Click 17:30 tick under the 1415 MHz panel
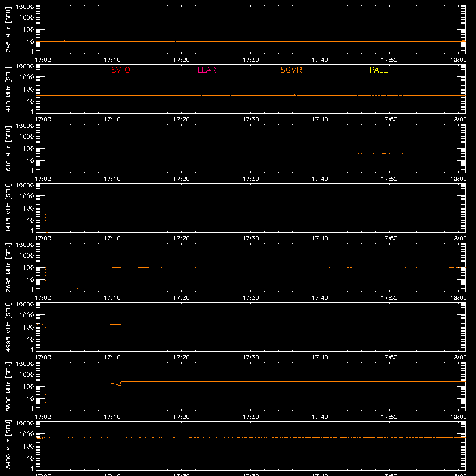The height and width of the screenshot is (476, 476). coord(250,239)
